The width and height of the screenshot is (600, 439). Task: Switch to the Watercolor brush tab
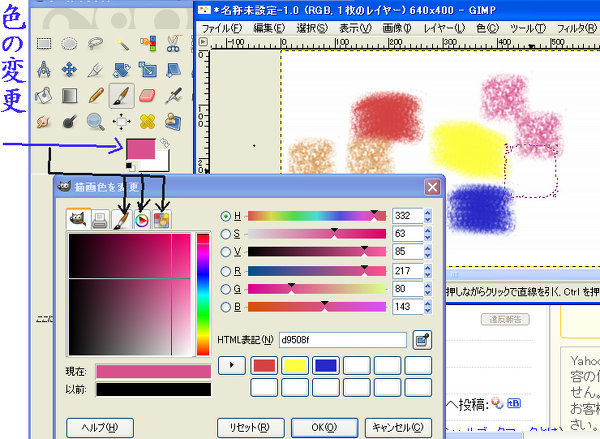122,220
